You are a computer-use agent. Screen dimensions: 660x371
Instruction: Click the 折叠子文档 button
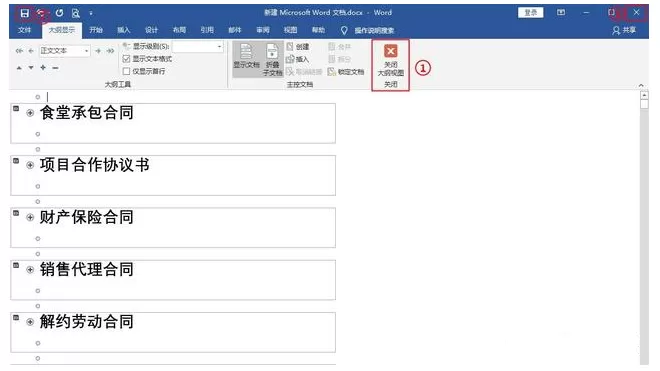(272, 59)
